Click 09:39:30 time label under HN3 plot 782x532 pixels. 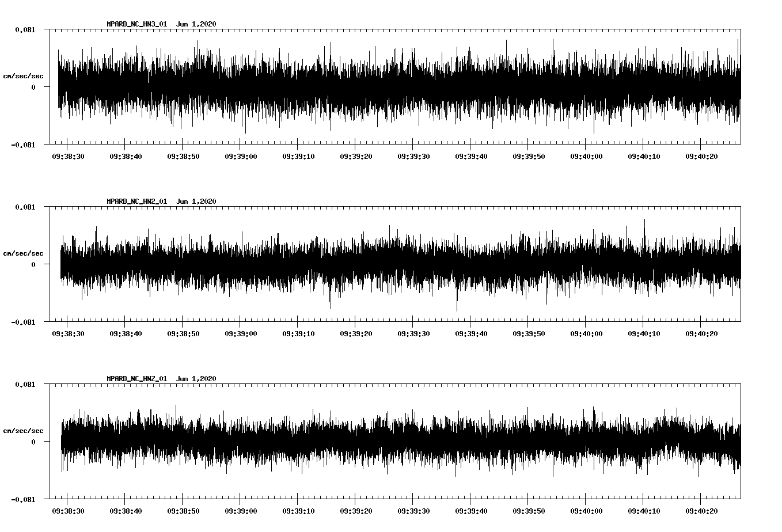pos(413,156)
